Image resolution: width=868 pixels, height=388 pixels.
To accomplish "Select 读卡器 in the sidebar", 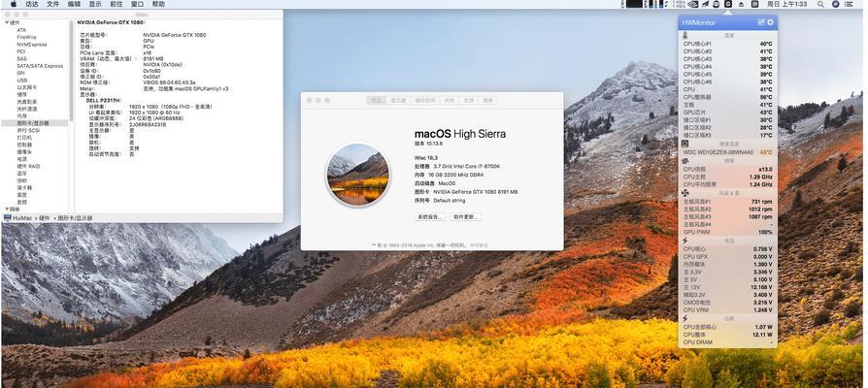I will click(24, 188).
